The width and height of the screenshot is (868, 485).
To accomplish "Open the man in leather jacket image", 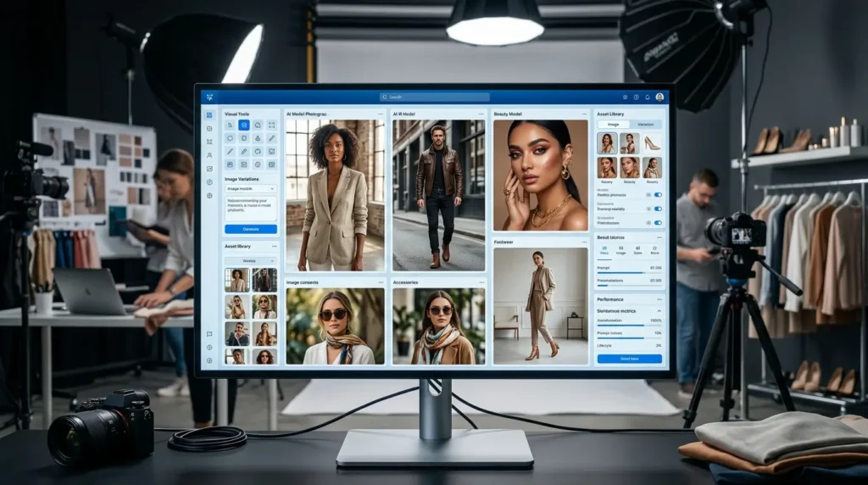I will (438, 195).
